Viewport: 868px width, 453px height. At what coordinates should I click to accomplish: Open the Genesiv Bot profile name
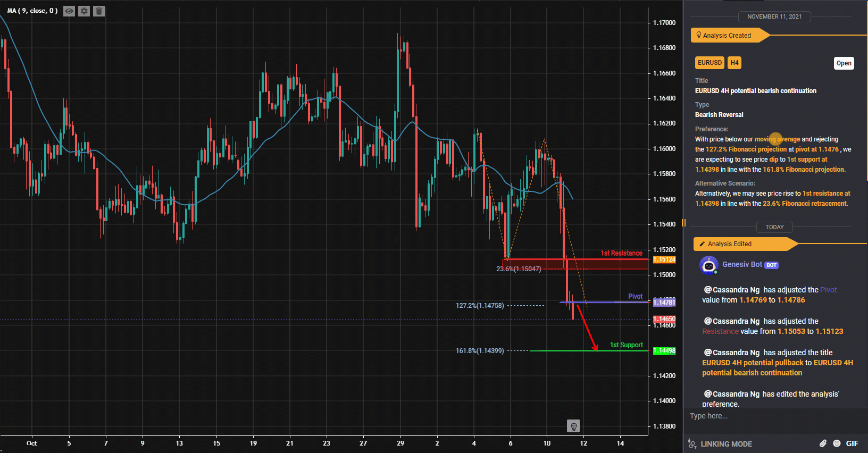[742, 264]
